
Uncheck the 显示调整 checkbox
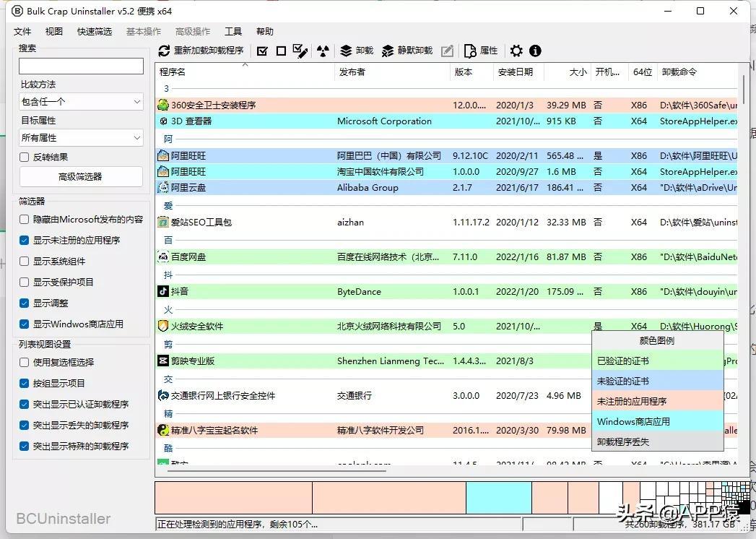click(x=24, y=303)
